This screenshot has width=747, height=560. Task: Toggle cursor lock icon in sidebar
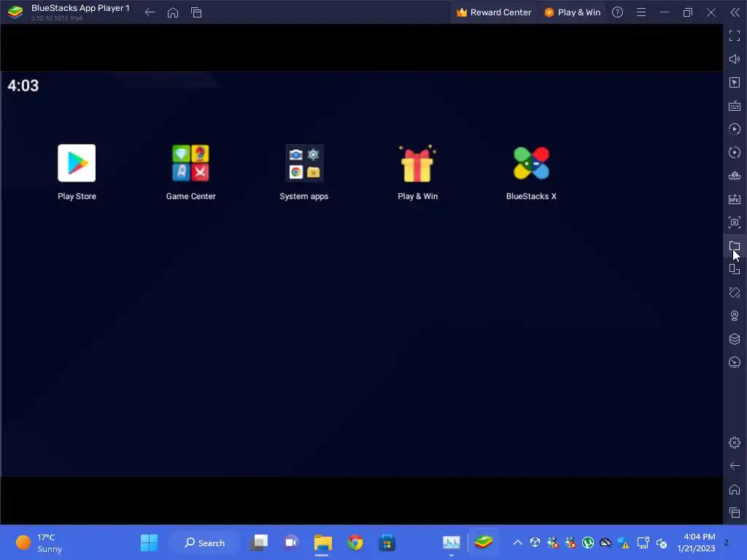click(x=735, y=82)
